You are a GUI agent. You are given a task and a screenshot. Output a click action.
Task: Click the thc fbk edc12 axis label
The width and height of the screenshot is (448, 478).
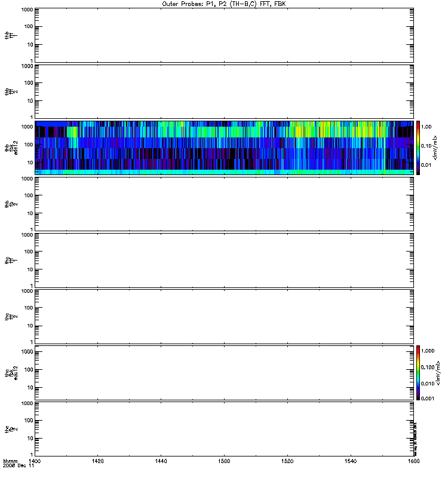11,373
